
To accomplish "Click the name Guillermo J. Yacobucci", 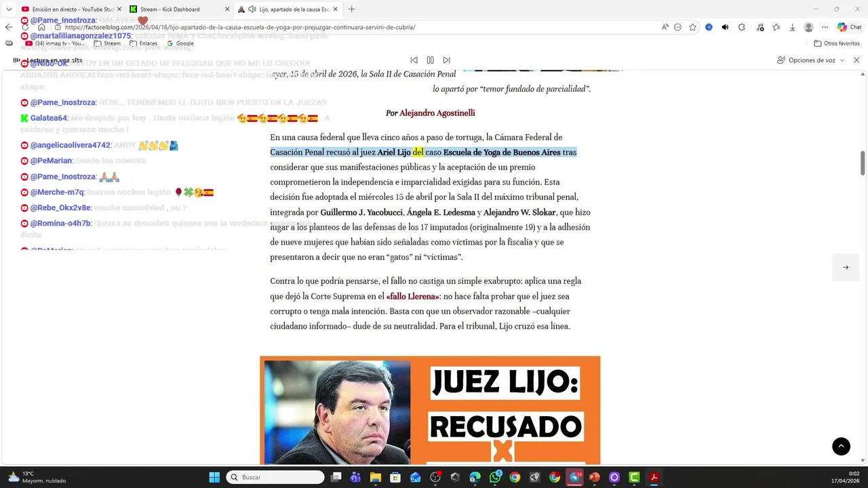I will pos(361,213).
